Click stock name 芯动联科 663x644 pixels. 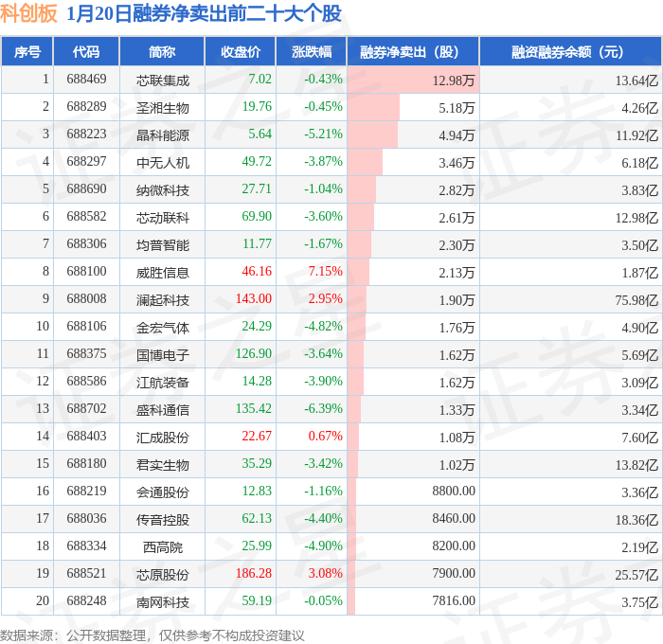point(162,218)
